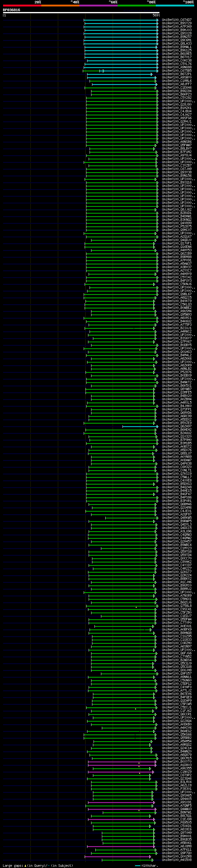
Task: Click the purple alignment bar for B0XYT0
Action: click(x=122, y=762)
